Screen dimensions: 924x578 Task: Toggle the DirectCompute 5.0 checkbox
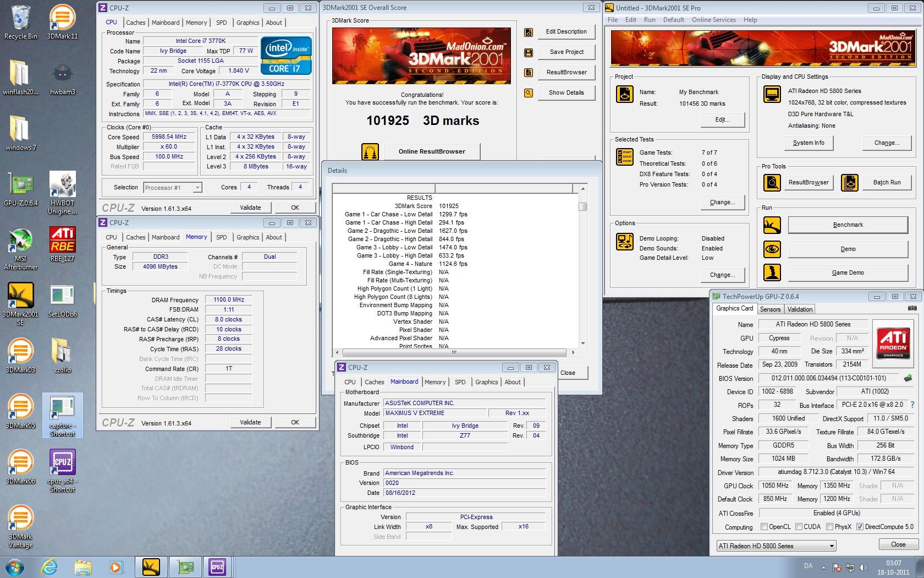tap(860, 527)
